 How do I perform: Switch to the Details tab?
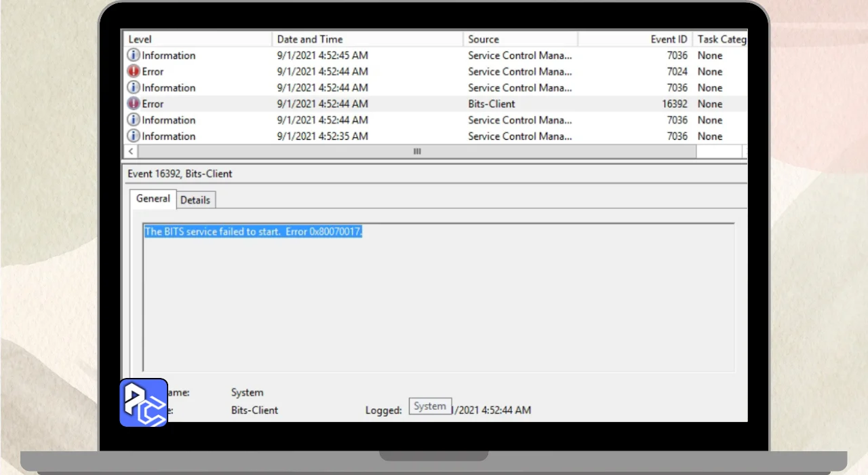coord(195,199)
